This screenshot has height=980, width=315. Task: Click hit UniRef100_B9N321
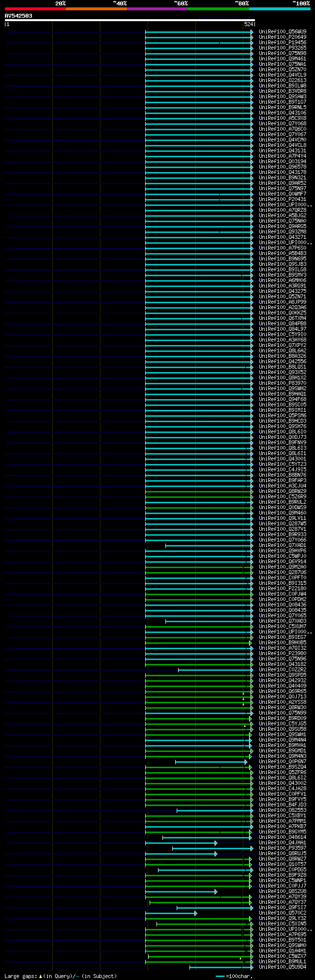(x=283, y=177)
